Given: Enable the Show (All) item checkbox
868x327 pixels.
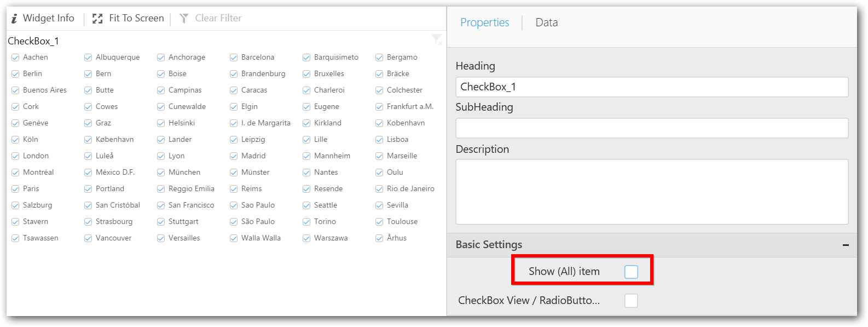Looking at the screenshot, I should click(x=631, y=272).
